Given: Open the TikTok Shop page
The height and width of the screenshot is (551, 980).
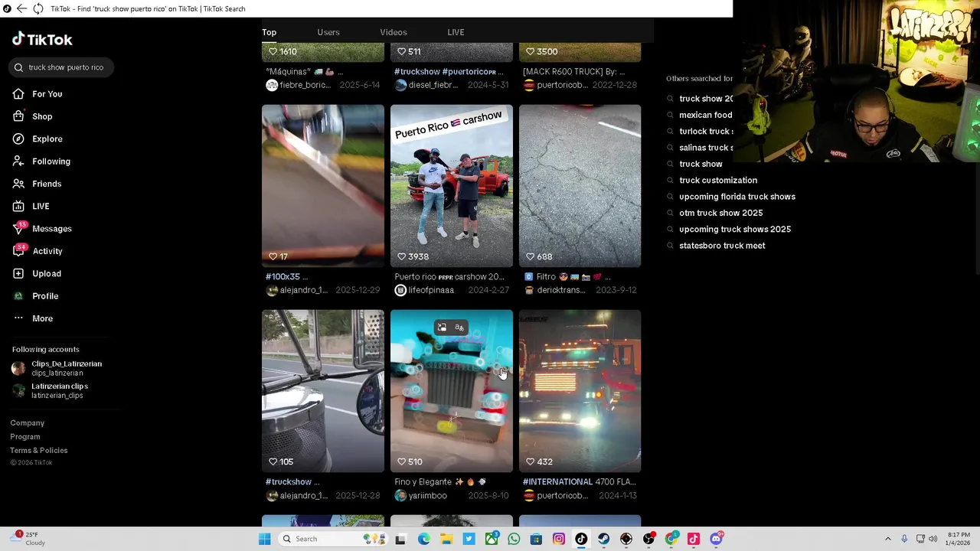Looking at the screenshot, I should (32, 116).
